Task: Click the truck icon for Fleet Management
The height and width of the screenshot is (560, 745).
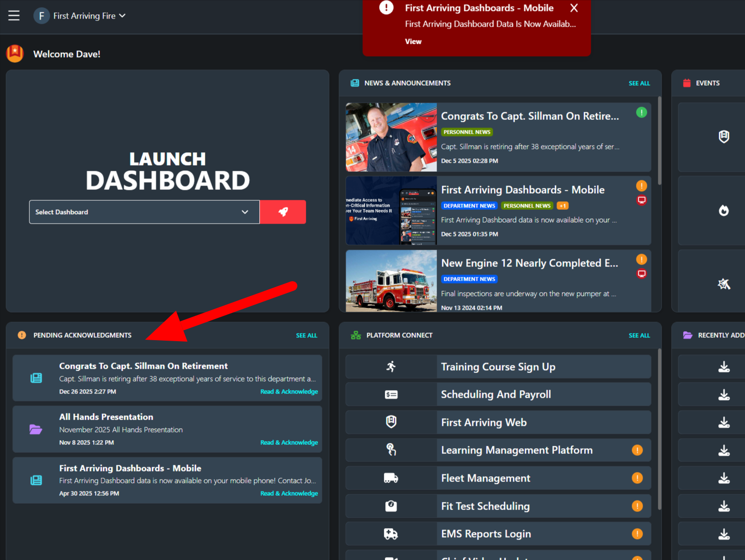Action: click(x=391, y=478)
